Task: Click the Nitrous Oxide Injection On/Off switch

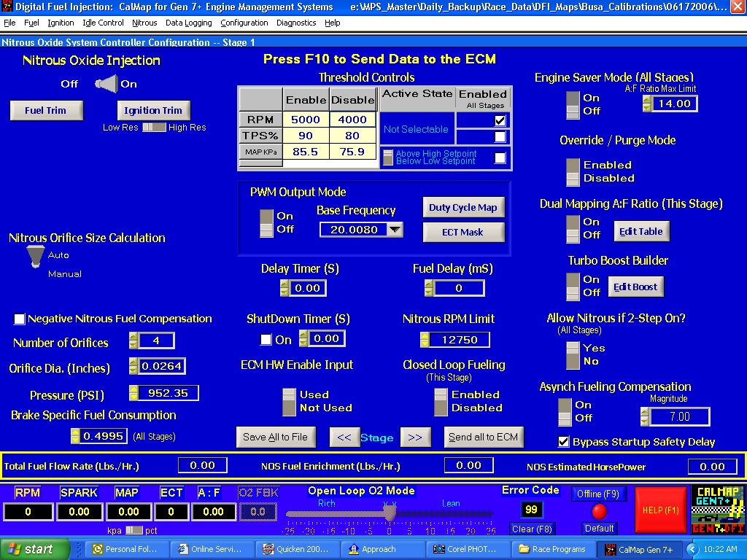Action: [x=106, y=84]
